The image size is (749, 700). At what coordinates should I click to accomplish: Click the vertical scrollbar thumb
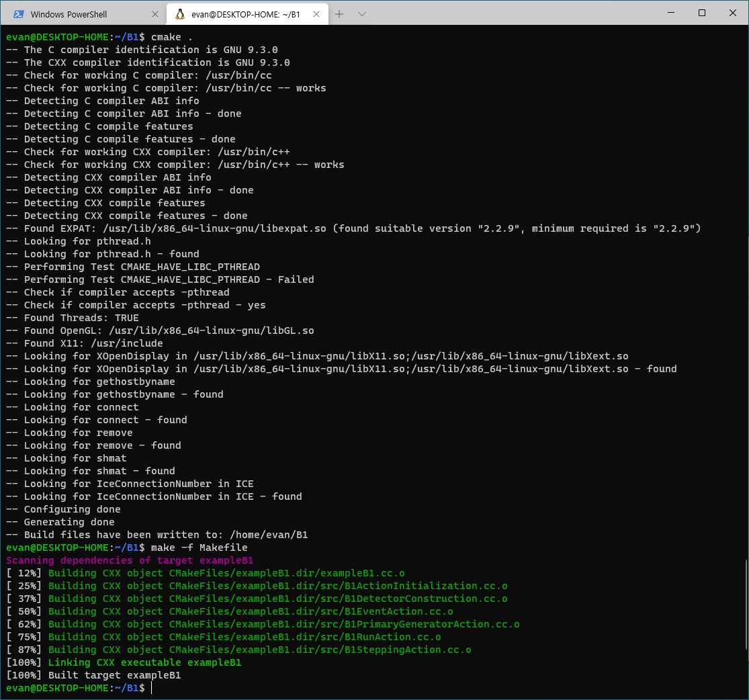click(745, 605)
